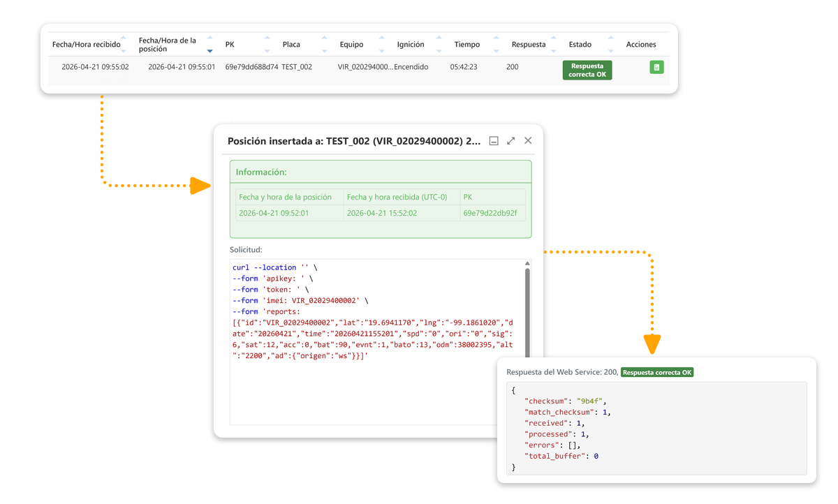Click the Respuesta del Web Service: 200 label
This screenshot has width=838, height=504.
click(x=562, y=373)
